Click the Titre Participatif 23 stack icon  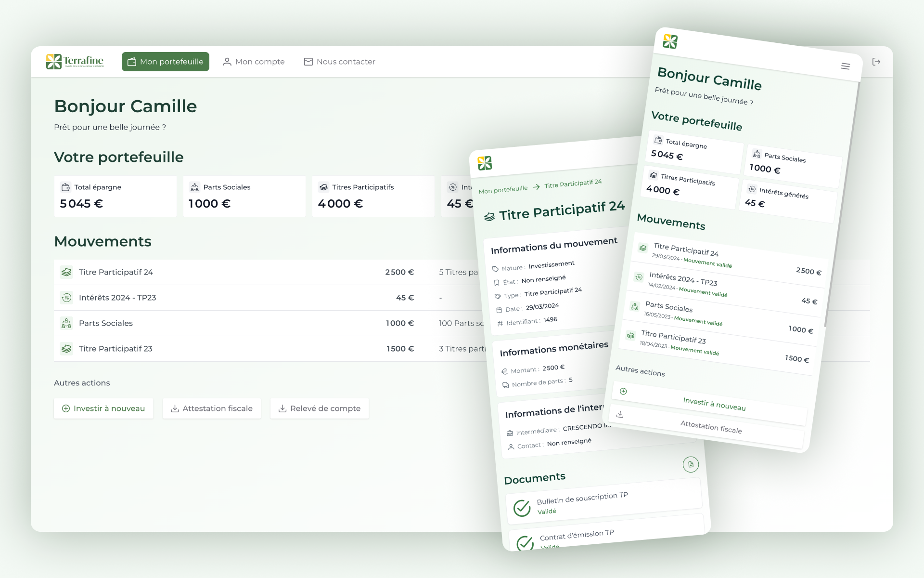[66, 349]
